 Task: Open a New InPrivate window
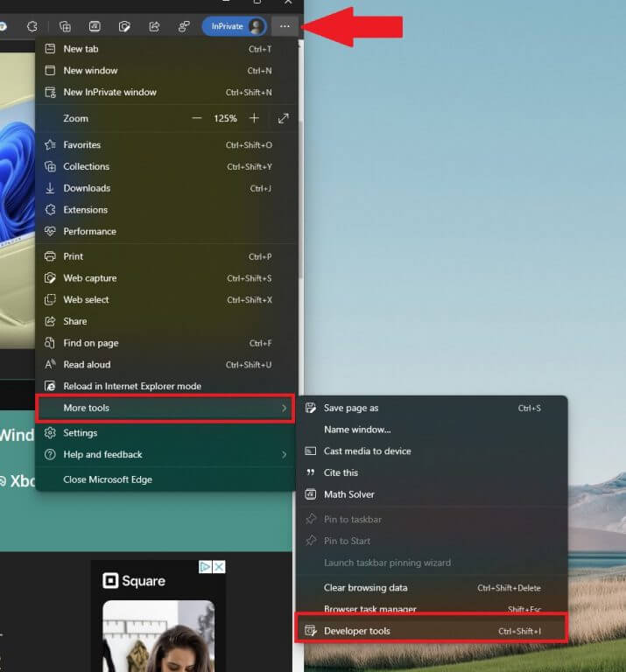coord(166,92)
